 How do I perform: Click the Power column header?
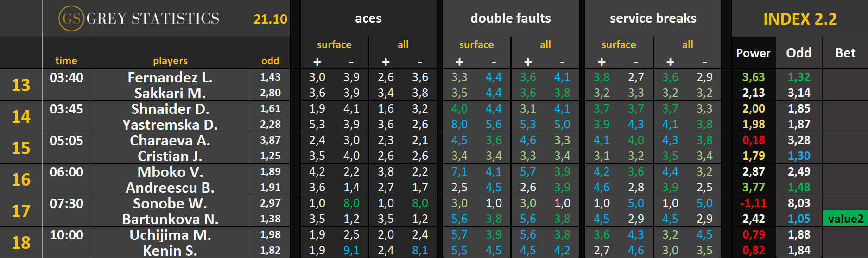(x=753, y=53)
